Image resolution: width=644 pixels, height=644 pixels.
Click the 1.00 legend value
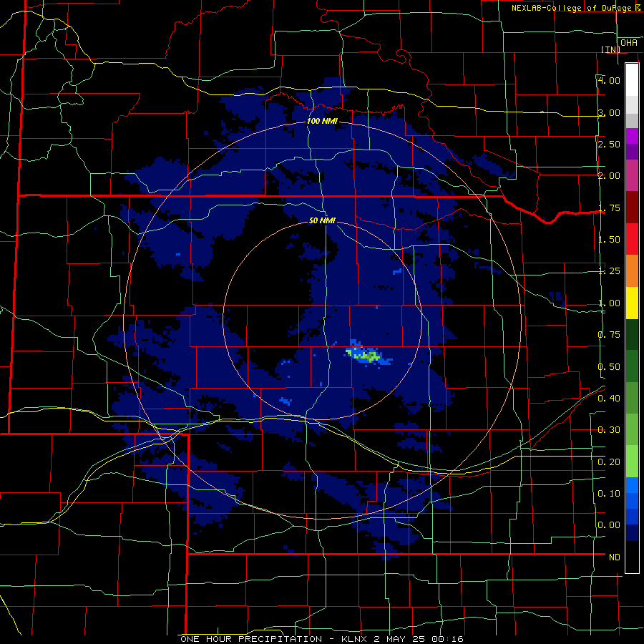(x=609, y=303)
